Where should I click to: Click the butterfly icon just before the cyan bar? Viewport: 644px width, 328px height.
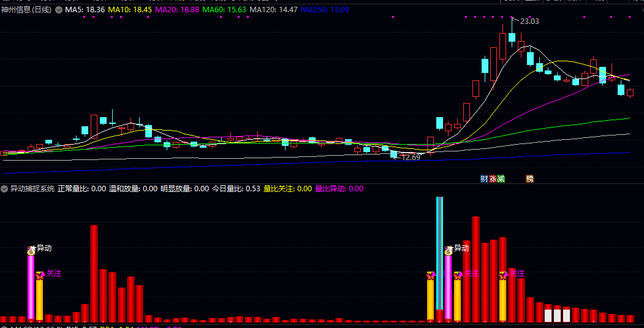(x=431, y=275)
